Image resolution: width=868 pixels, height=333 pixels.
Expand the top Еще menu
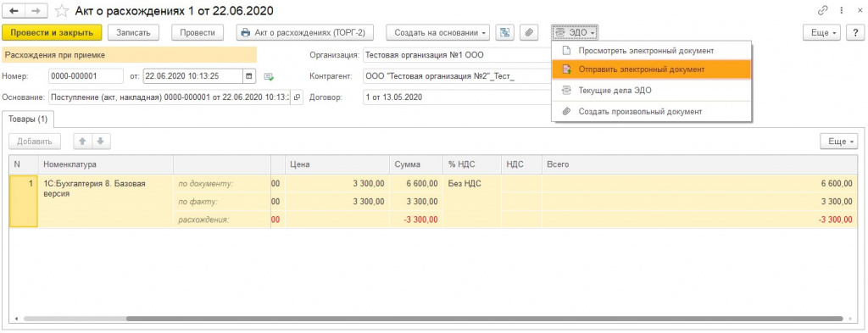pos(821,33)
